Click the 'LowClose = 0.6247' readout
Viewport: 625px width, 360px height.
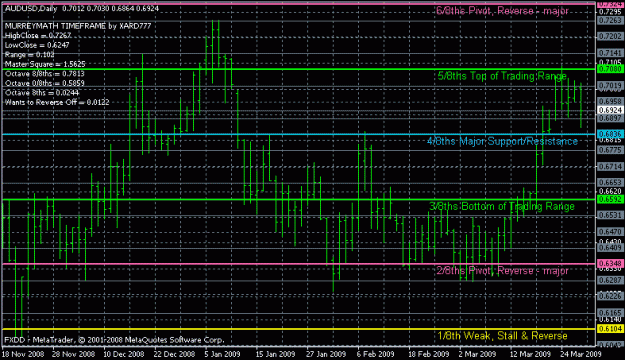(37, 45)
